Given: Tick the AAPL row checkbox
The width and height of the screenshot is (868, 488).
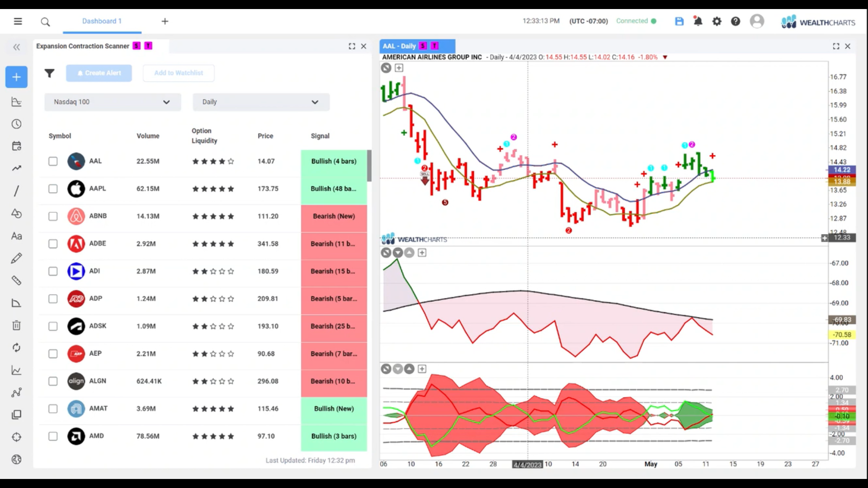Looking at the screenshot, I should coord(53,189).
